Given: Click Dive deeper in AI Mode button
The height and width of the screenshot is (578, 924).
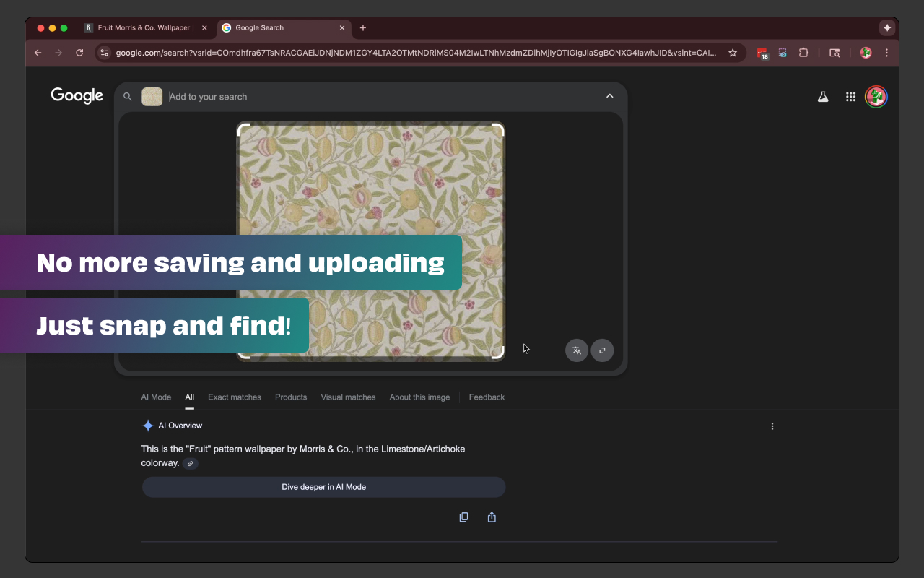Looking at the screenshot, I should [x=323, y=487].
